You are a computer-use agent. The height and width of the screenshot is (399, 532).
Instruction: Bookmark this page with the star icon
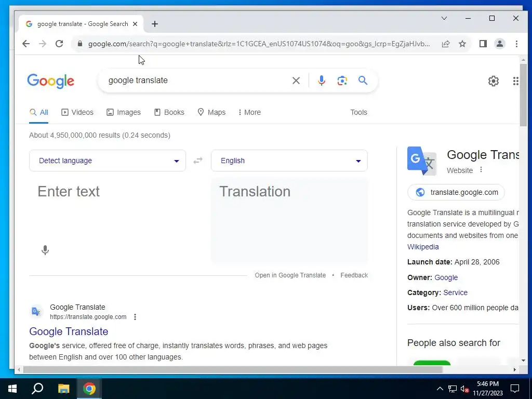462,44
